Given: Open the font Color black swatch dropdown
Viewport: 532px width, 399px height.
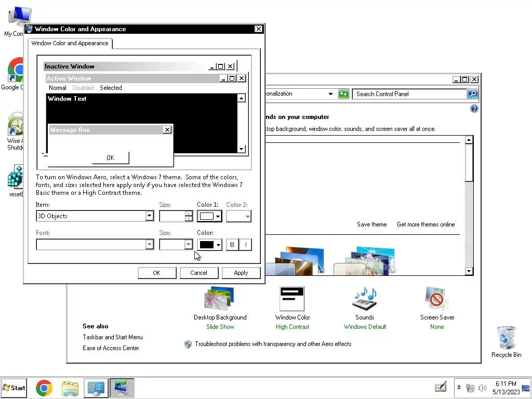Looking at the screenshot, I should click(209, 244).
